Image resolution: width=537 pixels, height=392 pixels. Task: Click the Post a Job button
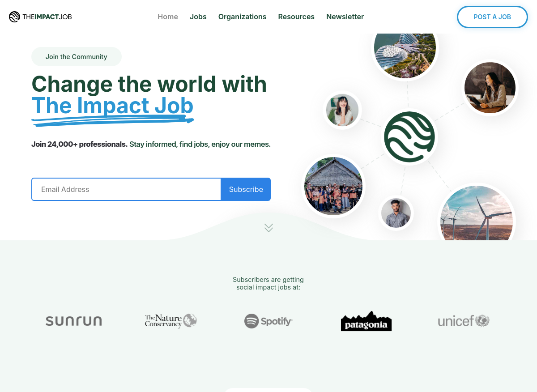coord(492,17)
